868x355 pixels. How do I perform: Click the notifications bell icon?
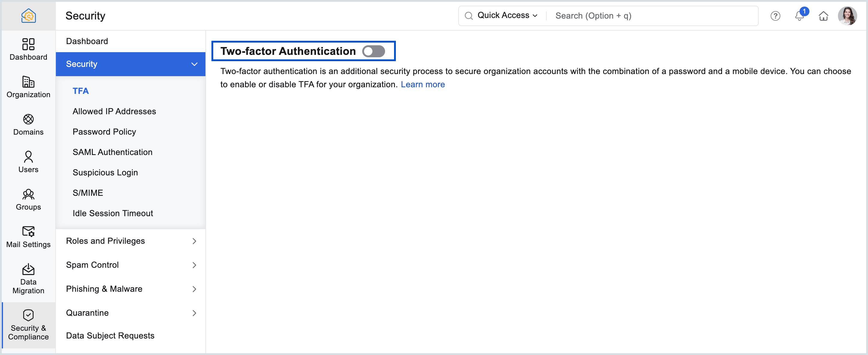tap(799, 16)
